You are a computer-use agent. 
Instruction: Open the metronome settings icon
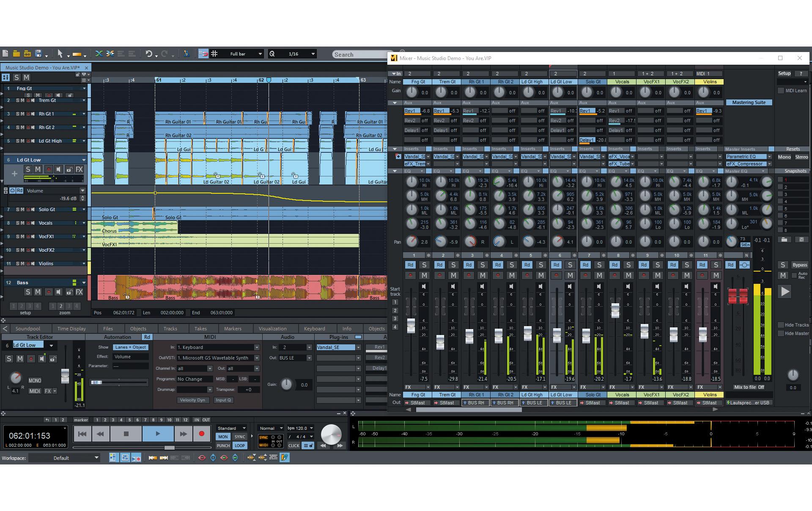point(186,54)
